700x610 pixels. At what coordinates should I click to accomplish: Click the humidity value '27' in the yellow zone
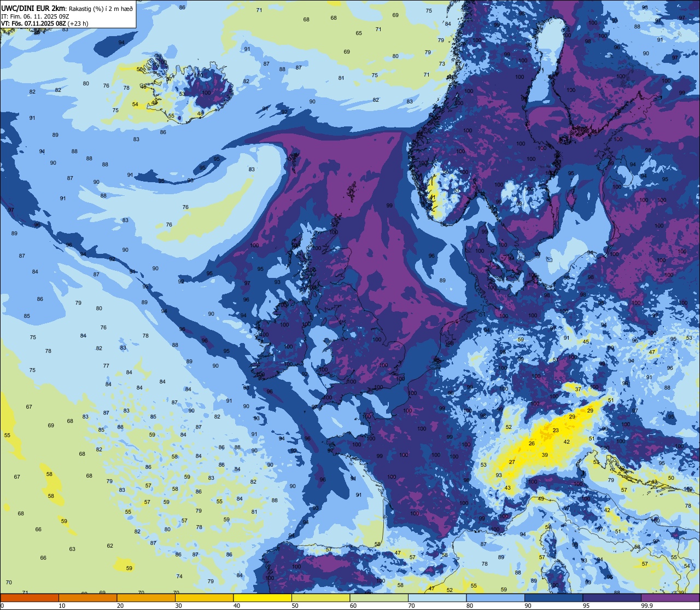click(512, 462)
